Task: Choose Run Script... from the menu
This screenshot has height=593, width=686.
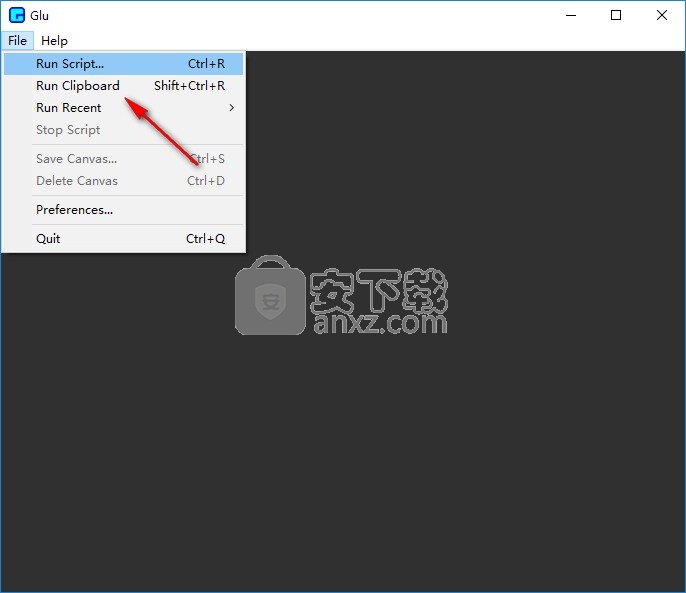Action: 123,64
